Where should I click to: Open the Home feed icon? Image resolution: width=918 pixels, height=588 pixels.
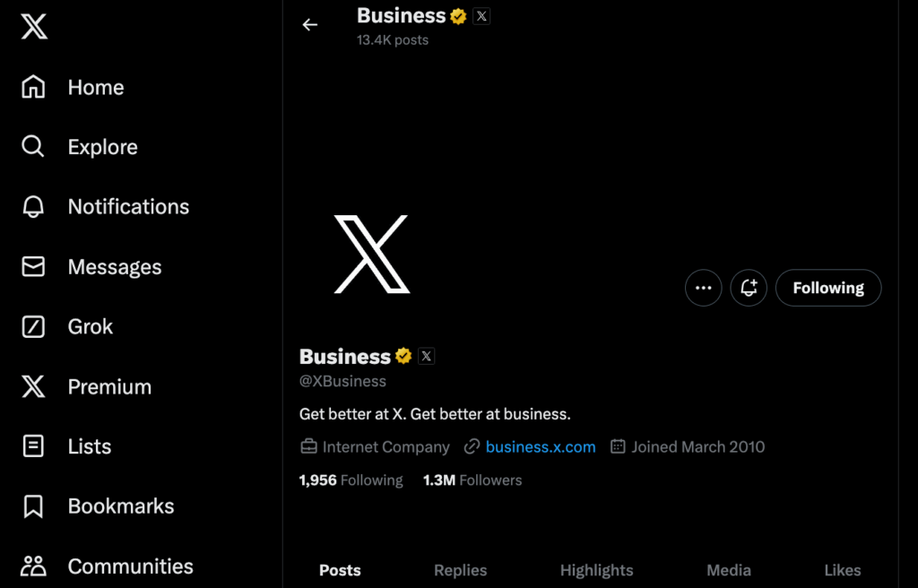tap(33, 86)
